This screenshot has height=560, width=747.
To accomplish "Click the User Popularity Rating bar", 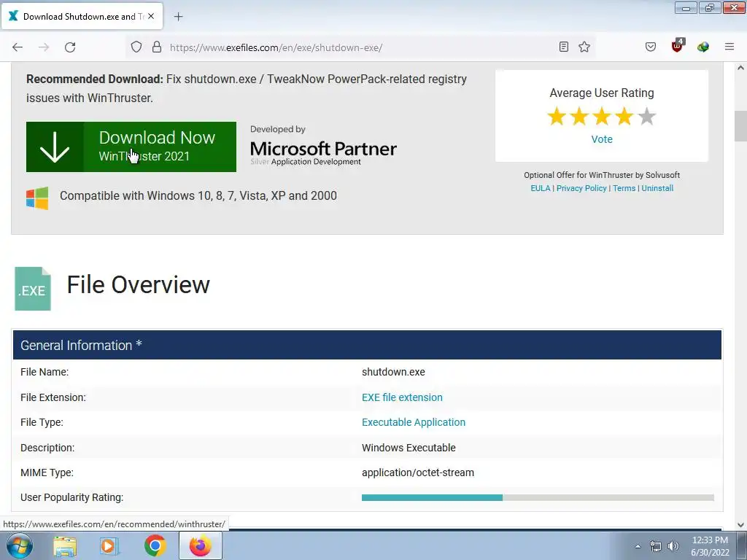I will pyautogui.click(x=538, y=497).
